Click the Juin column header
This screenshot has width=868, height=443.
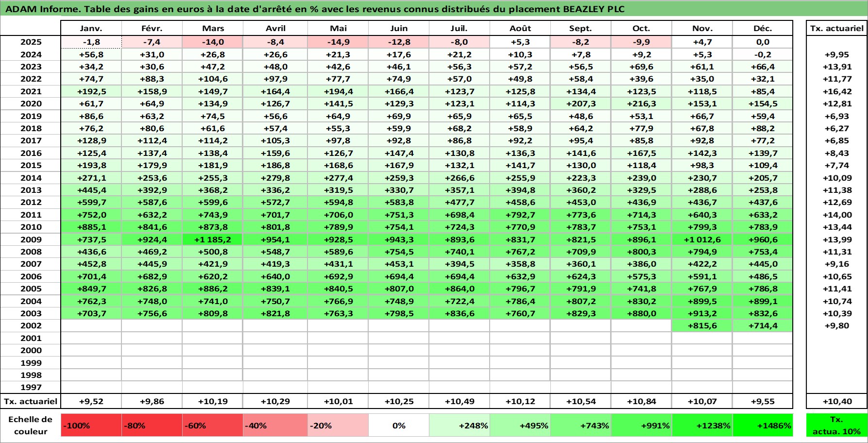(399, 29)
